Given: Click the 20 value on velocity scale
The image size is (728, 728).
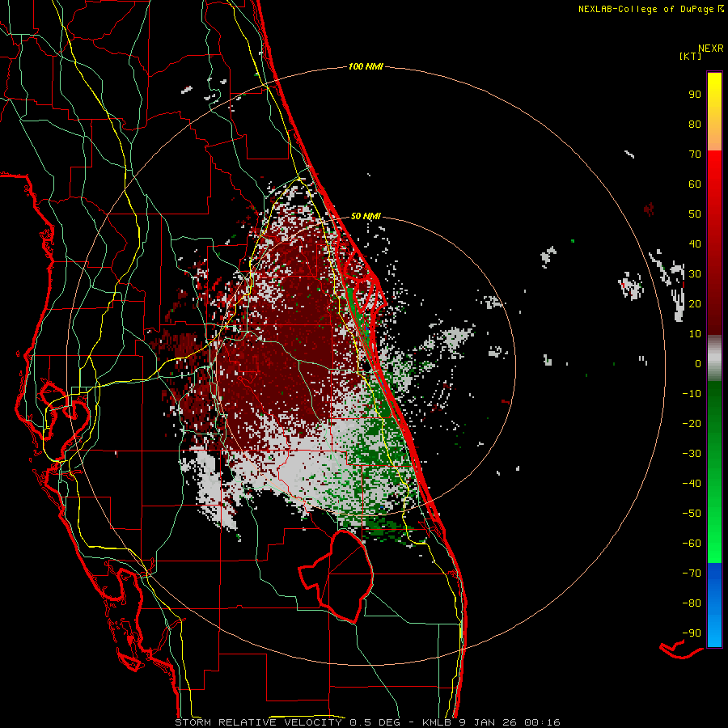Looking at the screenshot, I should [695, 303].
